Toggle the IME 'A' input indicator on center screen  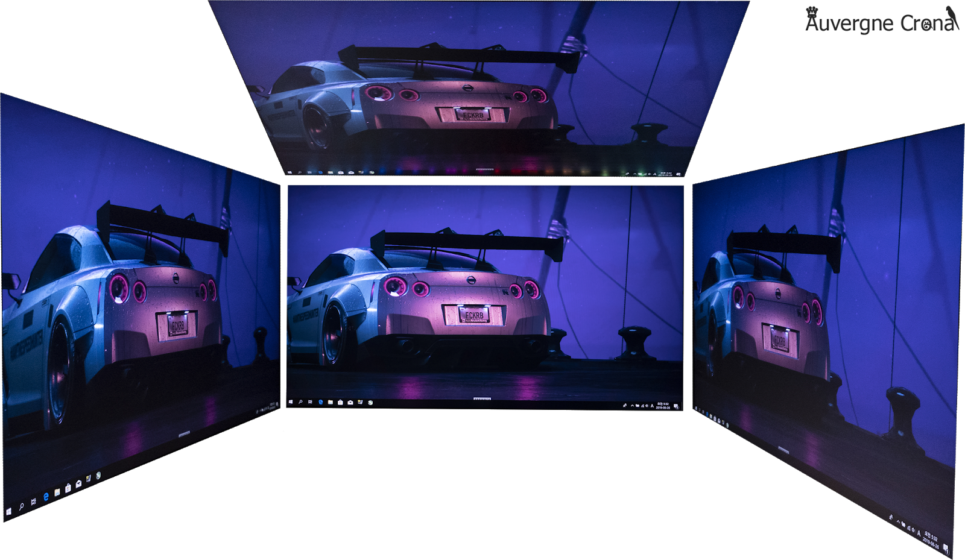click(x=652, y=406)
